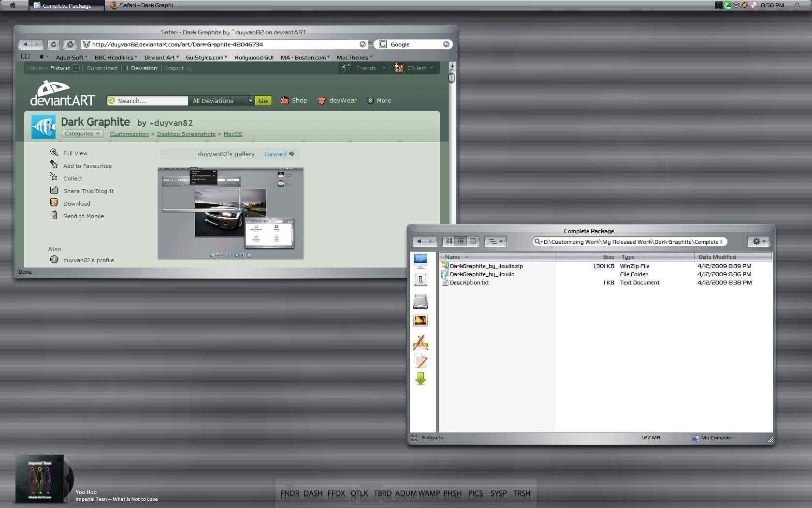Click the Spotlight search icon in the top bar

coord(797,5)
